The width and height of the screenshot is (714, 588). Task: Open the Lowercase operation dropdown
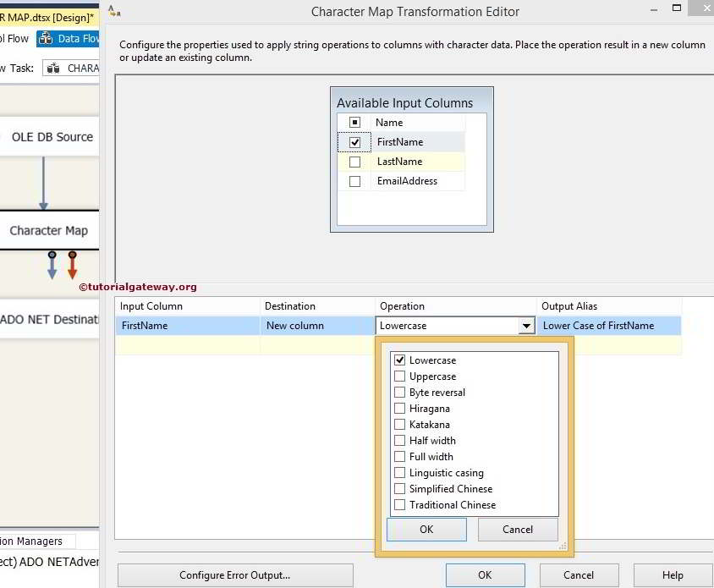pos(526,325)
